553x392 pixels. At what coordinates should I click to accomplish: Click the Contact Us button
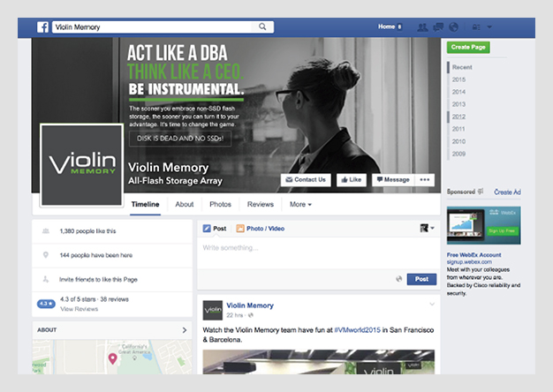pyautogui.click(x=306, y=180)
